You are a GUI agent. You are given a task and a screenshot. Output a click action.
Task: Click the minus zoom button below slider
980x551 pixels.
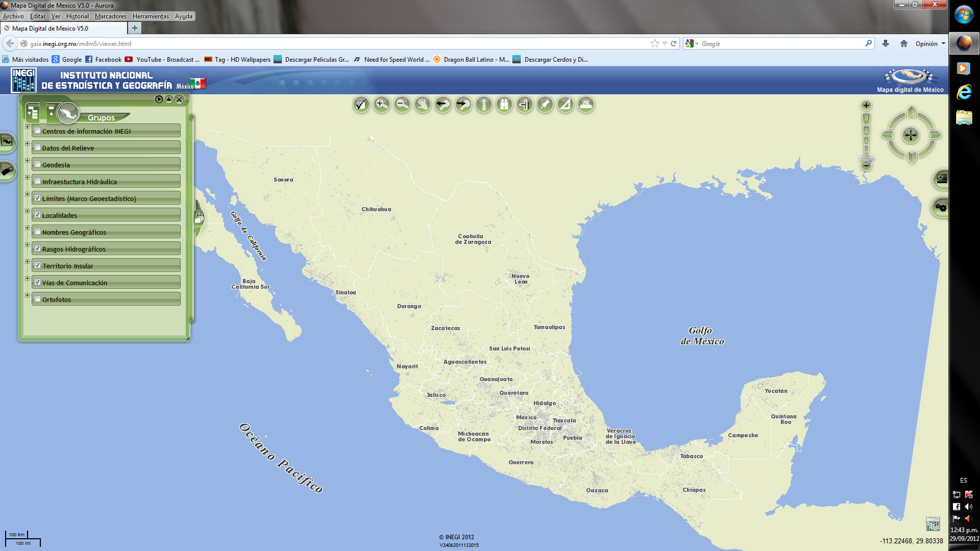tap(866, 165)
